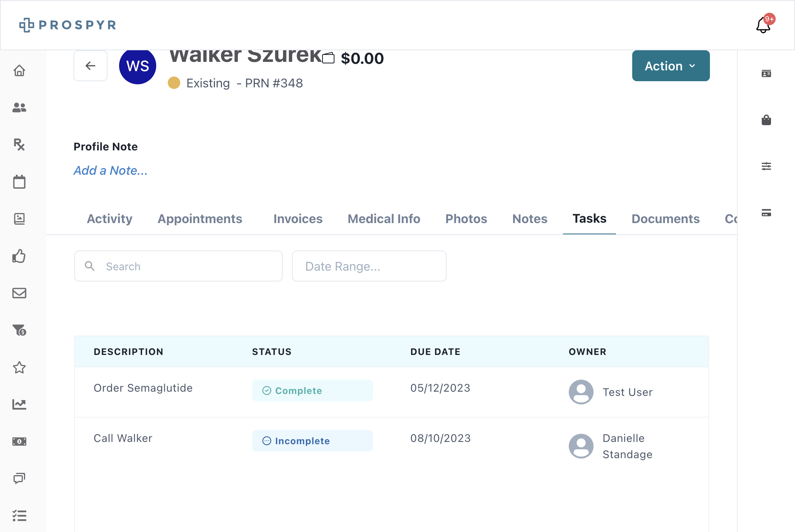
Task: Switch to the Photos tab
Action: 466,219
